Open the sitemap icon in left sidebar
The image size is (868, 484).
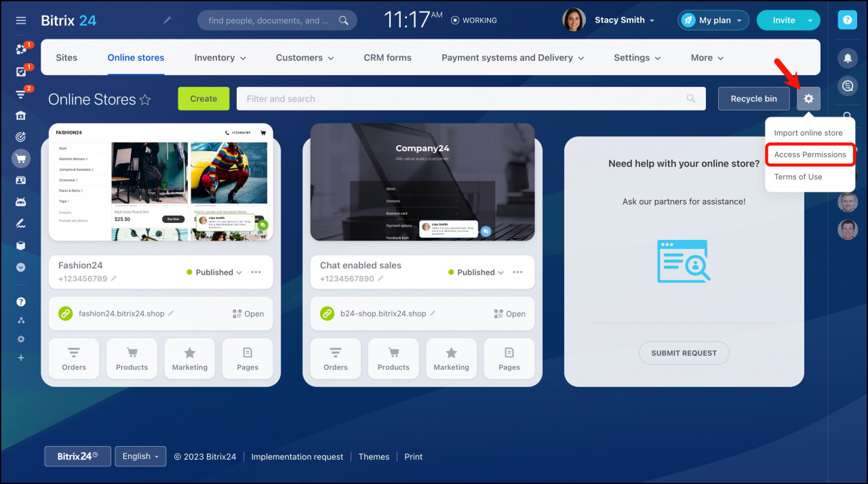[x=21, y=320]
